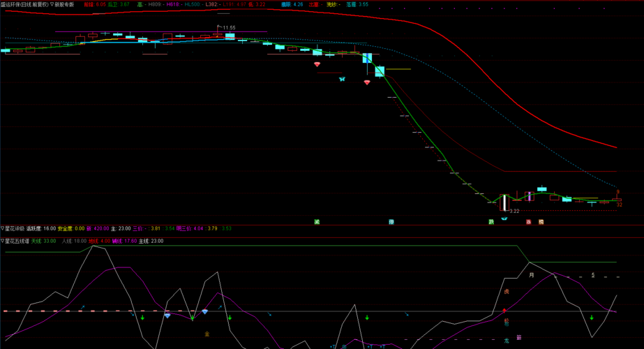
Task: Collapse the 星花五线谱 indicator panel triangle
Action: pyautogui.click(x=3, y=242)
